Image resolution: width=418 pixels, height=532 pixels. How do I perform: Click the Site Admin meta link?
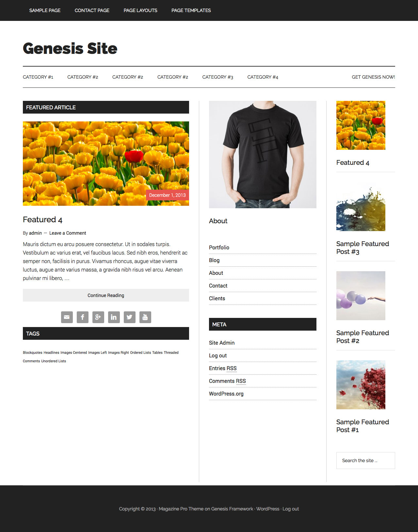(x=222, y=343)
